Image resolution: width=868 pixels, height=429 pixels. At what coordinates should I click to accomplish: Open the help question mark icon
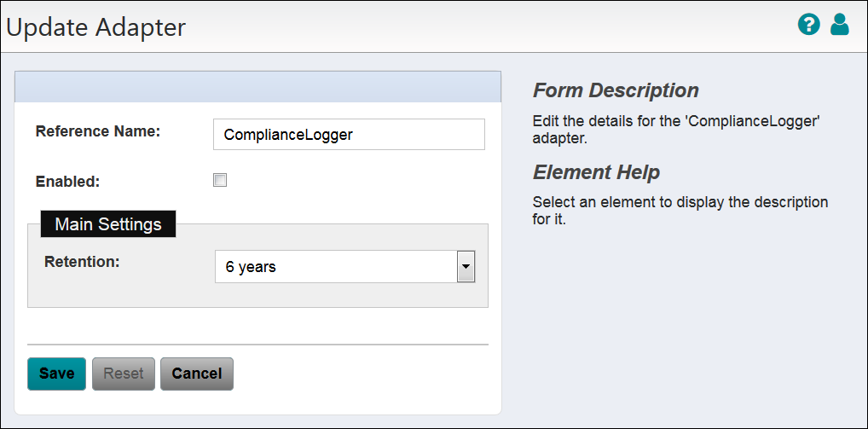(x=808, y=25)
